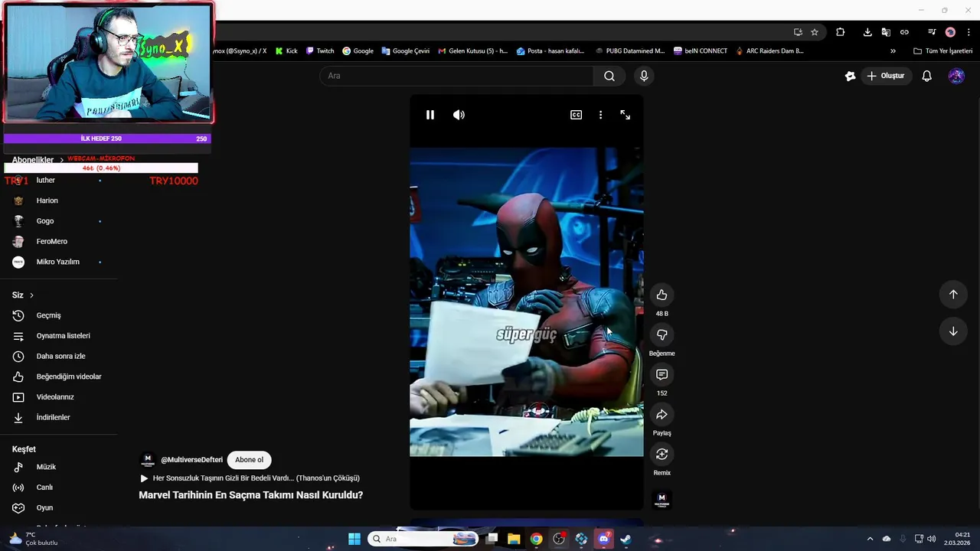Enter fullscreen on the Shorts player

(x=626, y=115)
